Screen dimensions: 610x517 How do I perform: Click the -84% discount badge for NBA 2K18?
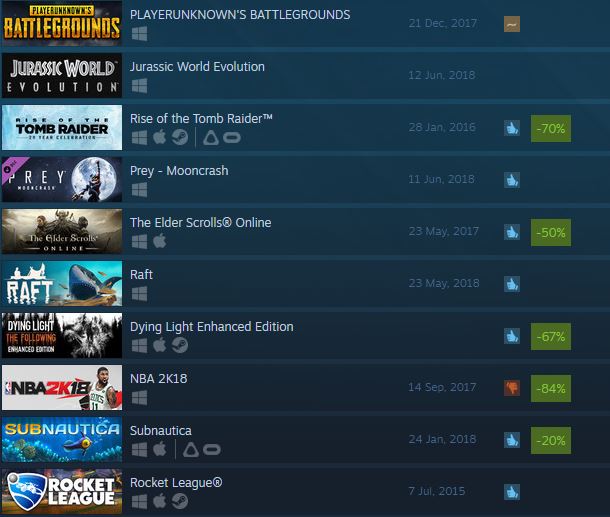pyautogui.click(x=551, y=388)
